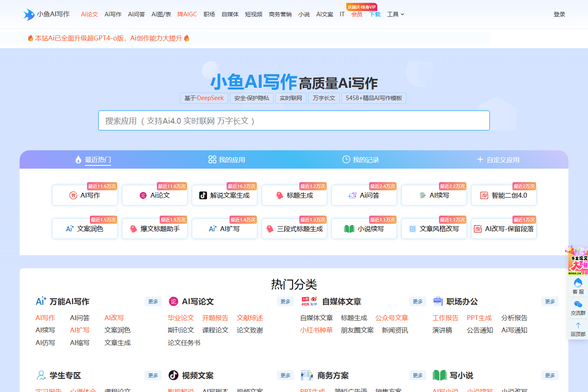
Task: Open the 文献综述 link
Action: point(250,318)
